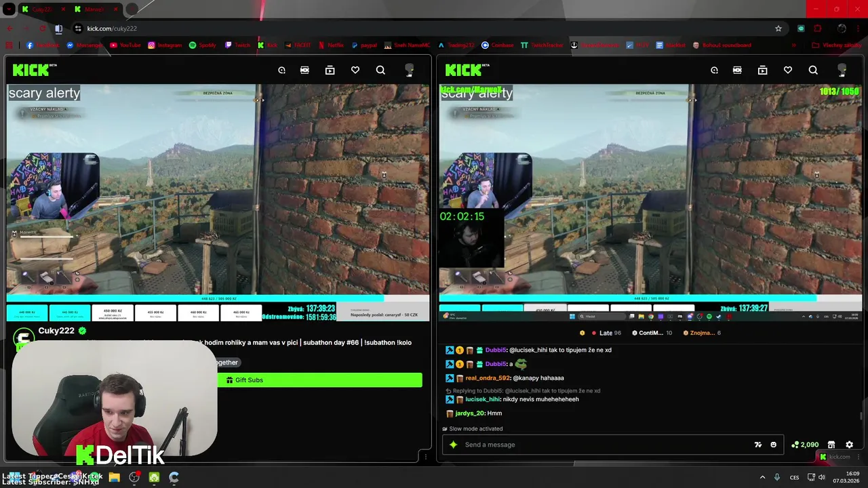This screenshot has width=868, height=488.
Task: Open the Coinbase bookmark
Action: click(x=498, y=45)
